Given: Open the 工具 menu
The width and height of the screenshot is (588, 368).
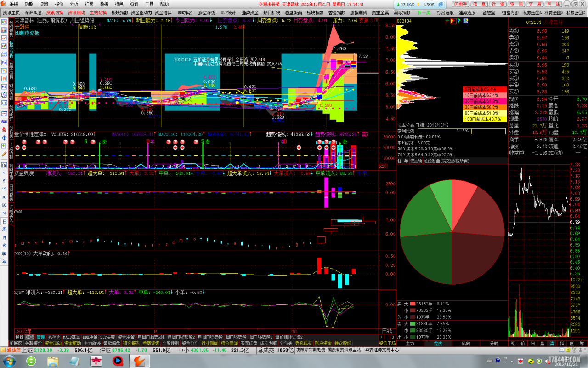Looking at the screenshot, I should tap(149, 4).
